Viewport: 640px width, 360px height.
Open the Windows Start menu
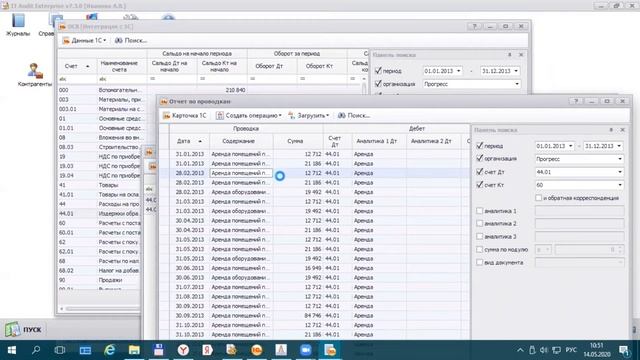pos(11,350)
